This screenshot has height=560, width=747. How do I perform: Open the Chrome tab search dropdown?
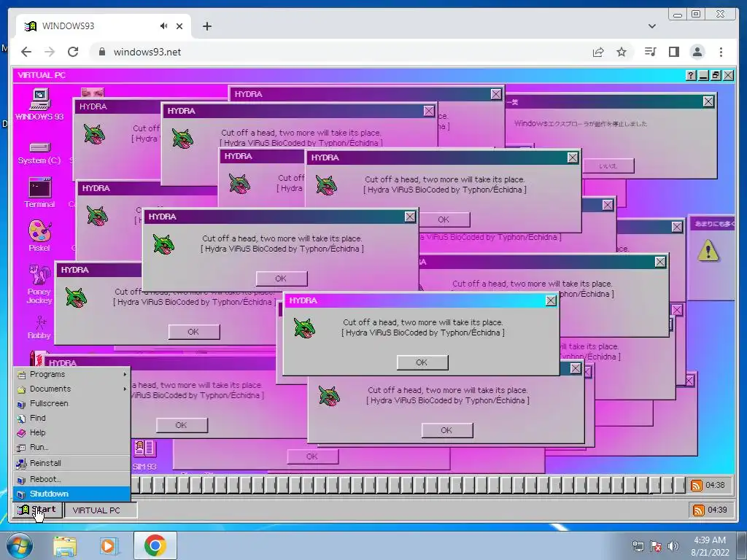[x=651, y=26]
